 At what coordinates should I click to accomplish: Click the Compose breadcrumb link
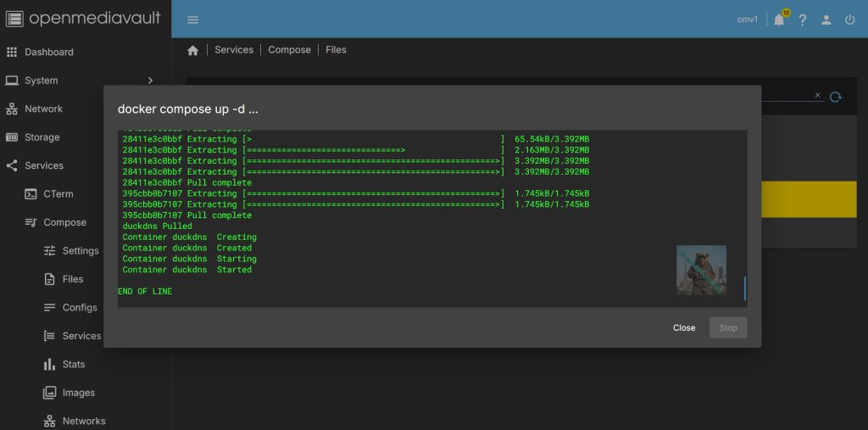tap(290, 50)
